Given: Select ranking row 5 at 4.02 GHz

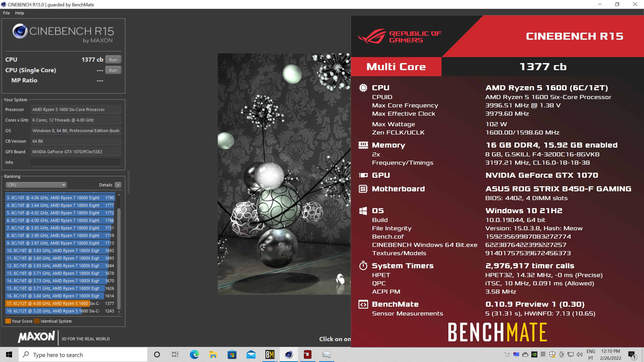Looking at the screenshot, I should pos(60,213).
